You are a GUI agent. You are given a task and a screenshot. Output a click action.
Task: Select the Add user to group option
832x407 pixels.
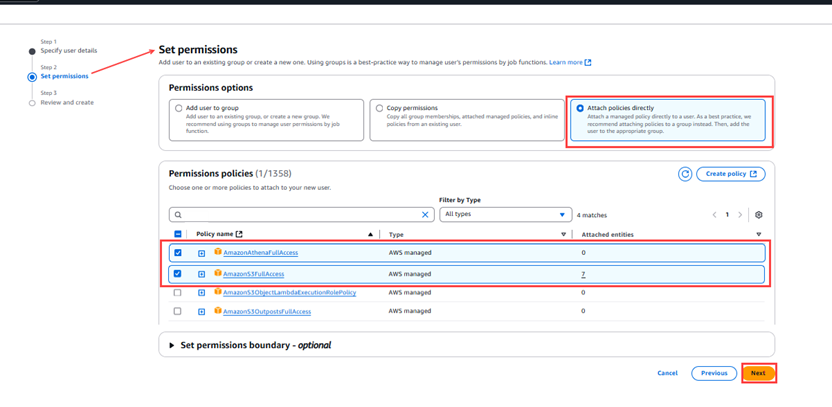[178, 106]
